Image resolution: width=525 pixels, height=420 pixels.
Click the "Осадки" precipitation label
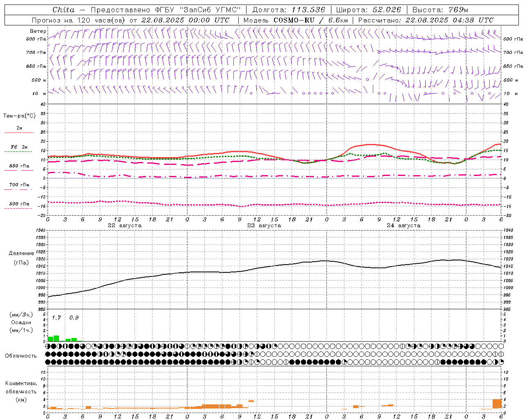tap(21, 322)
